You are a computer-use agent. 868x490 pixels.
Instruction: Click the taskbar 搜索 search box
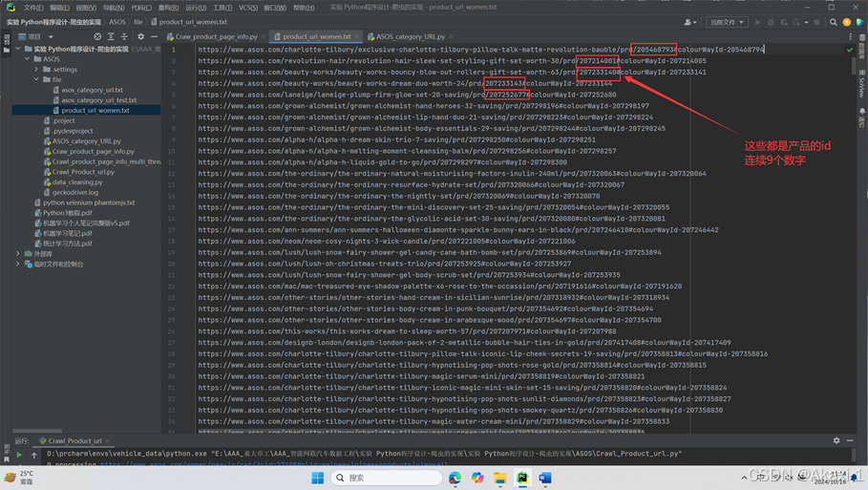[387, 478]
